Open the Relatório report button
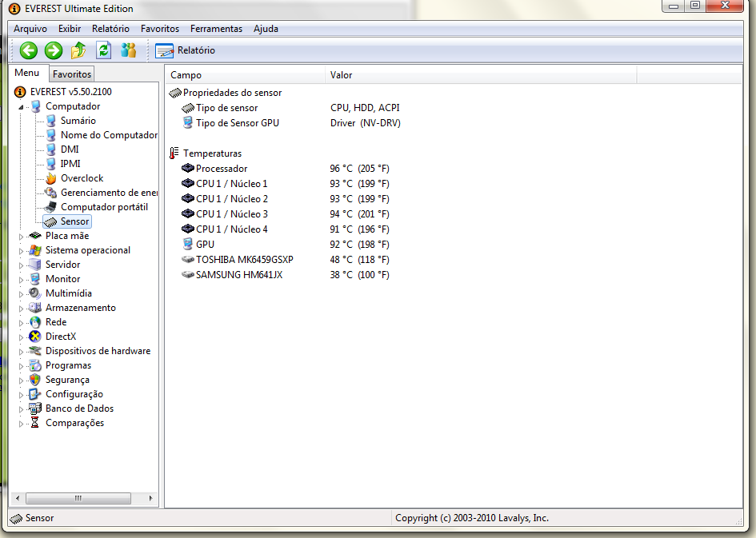756x538 pixels. [186, 51]
